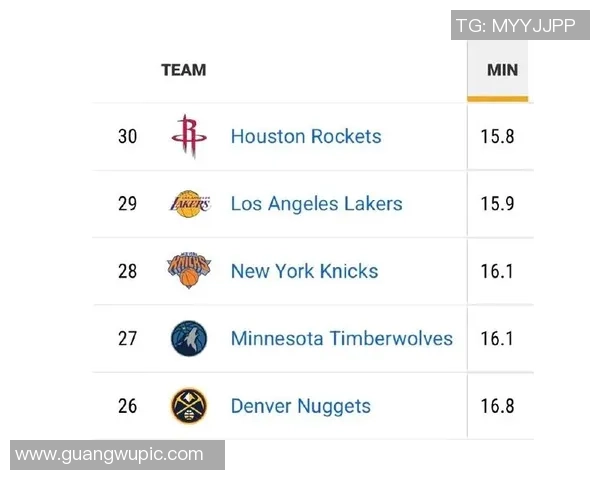Click the New York Knicks logo
This screenshot has height=480, width=600.
189,271
